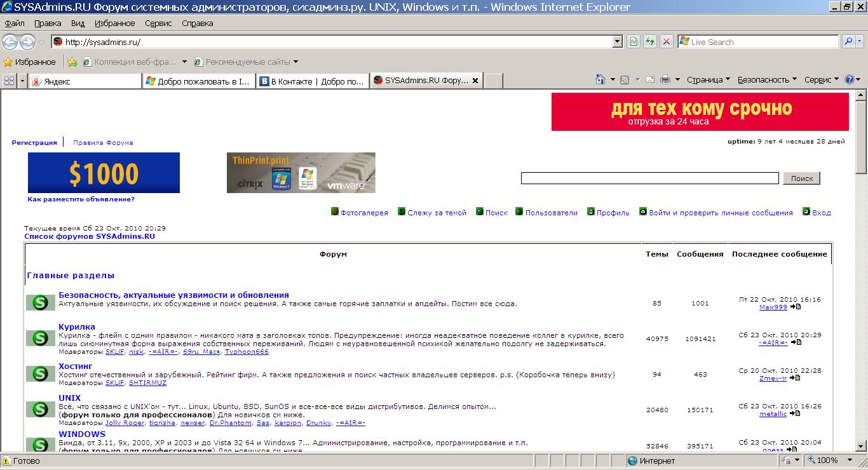Expand Рекомендуемые сайты dropdown arrow
Viewport: 868px width, 470px height.
(295, 62)
